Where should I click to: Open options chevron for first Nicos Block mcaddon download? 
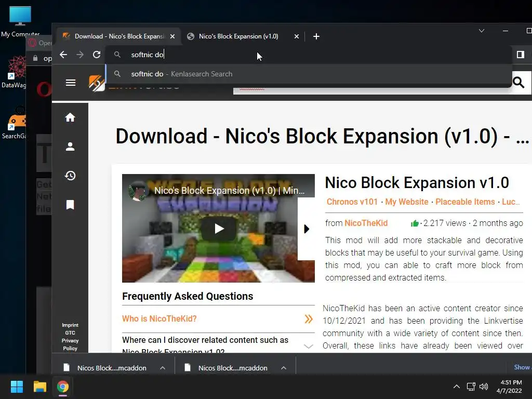pos(163,368)
